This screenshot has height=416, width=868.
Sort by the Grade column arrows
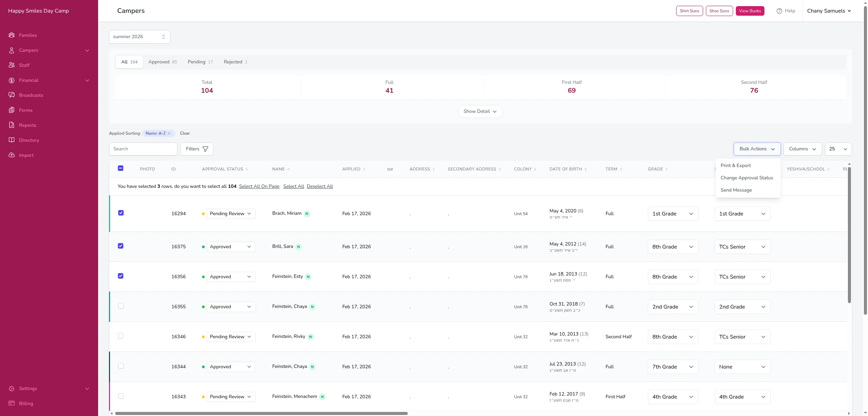coord(667,169)
